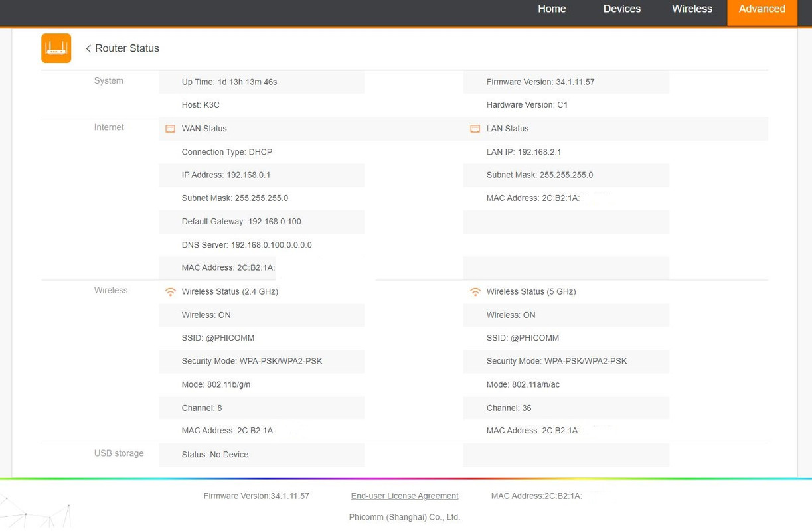
Task: Click Wireless Status (2.4 GHz) heading
Action: point(230,291)
